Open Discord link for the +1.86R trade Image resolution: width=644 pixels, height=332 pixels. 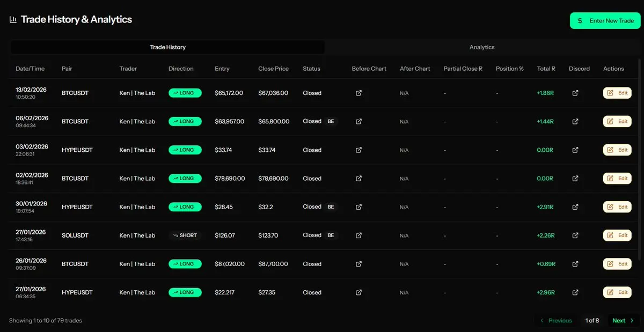pyautogui.click(x=575, y=93)
